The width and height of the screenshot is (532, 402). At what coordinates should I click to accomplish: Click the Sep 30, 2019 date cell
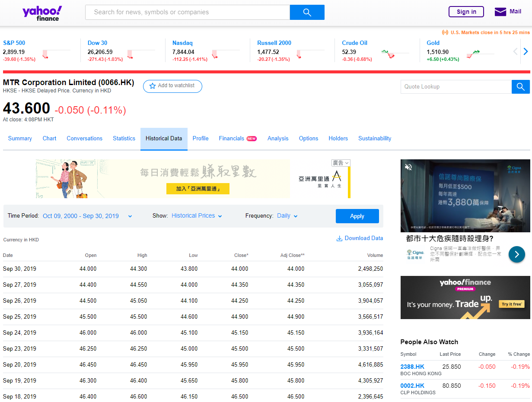coord(19,269)
